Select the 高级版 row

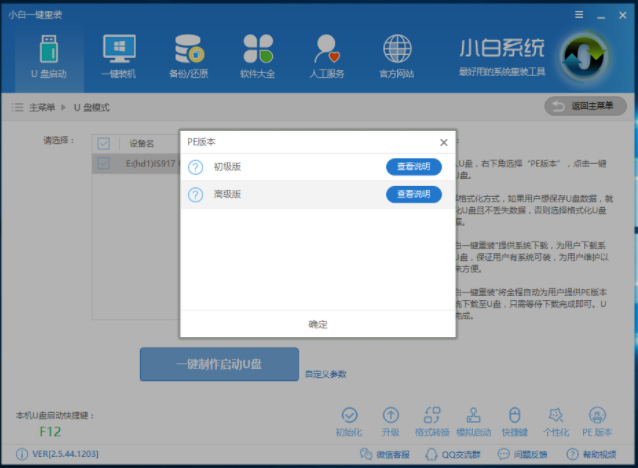point(318,195)
